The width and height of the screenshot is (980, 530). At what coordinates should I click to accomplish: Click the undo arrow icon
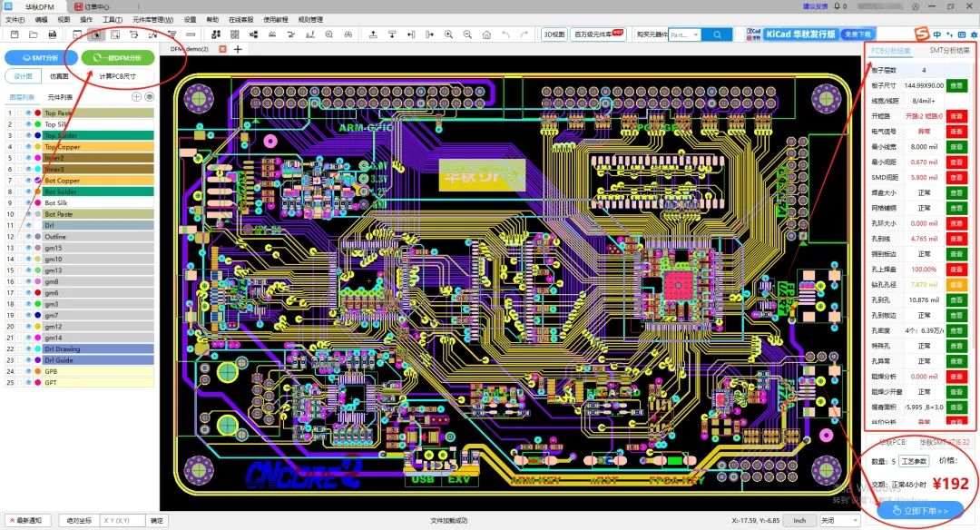click(x=505, y=34)
